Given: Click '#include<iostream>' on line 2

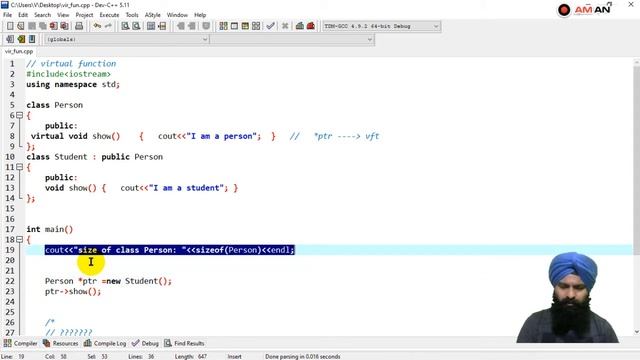Looking at the screenshot, I should 68,74.
